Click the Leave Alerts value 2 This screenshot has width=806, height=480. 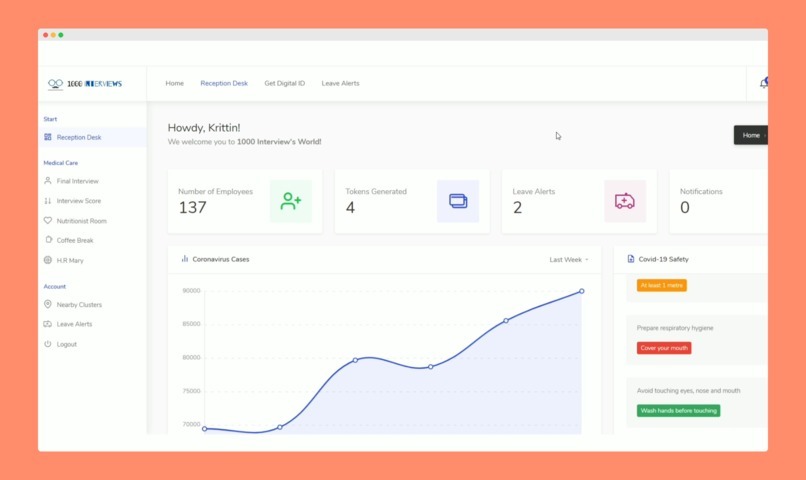click(518, 208)
